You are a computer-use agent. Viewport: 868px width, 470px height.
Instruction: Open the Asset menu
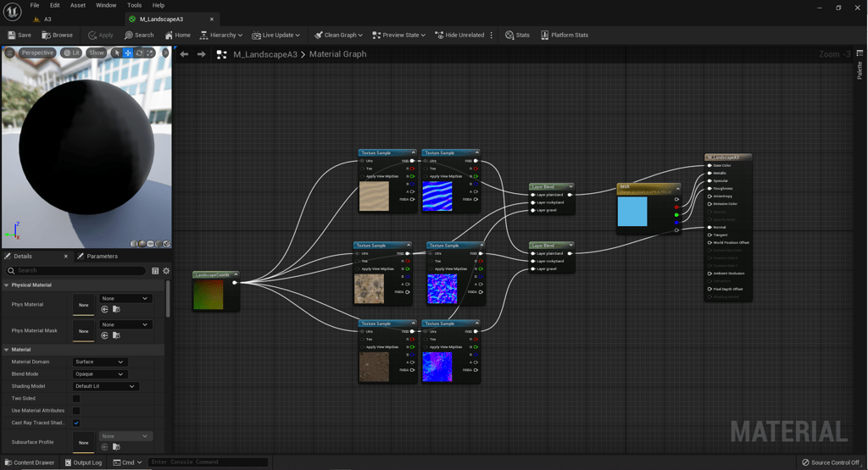pos(77,5)
